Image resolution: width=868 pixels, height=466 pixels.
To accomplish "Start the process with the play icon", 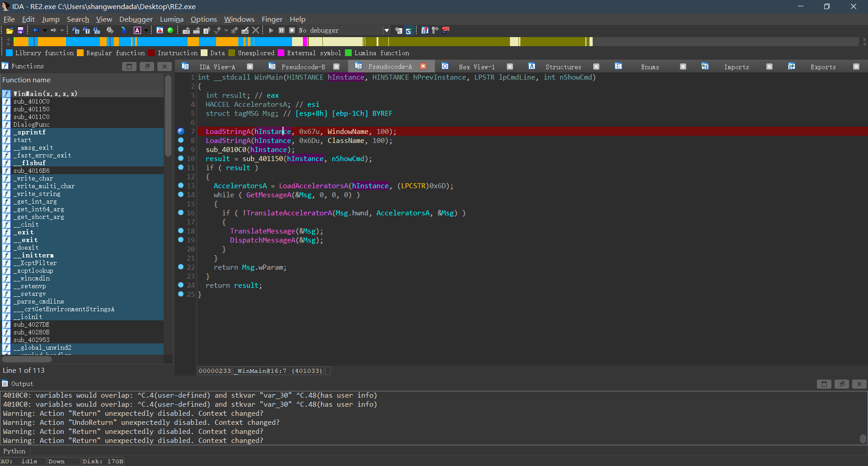I will (x=271, y=30).
